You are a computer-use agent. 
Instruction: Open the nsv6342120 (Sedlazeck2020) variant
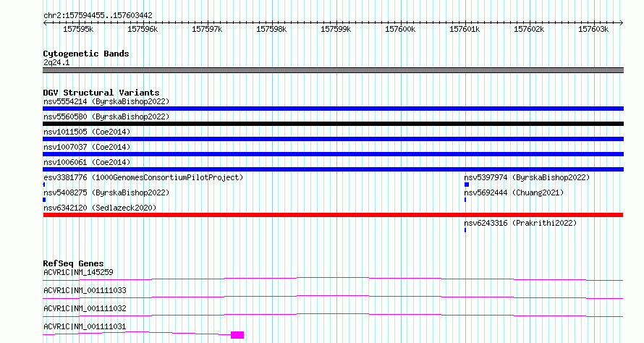(x=100, y=208)
